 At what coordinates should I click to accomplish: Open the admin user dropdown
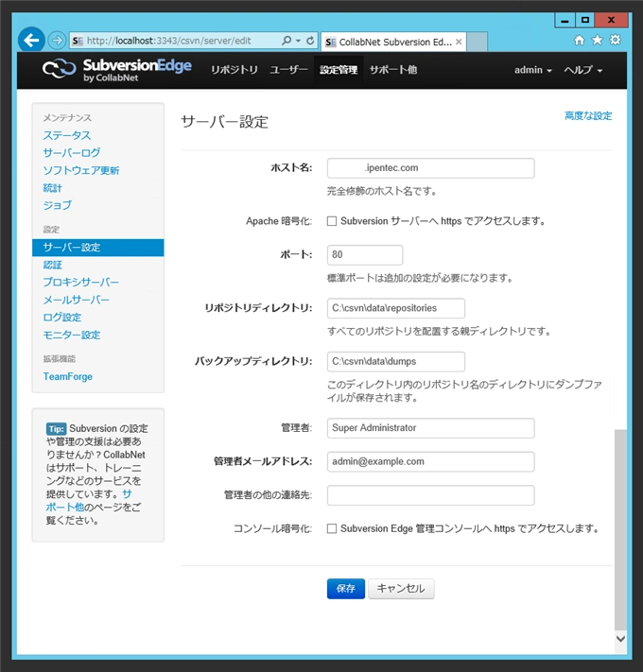tap(532, 70)
